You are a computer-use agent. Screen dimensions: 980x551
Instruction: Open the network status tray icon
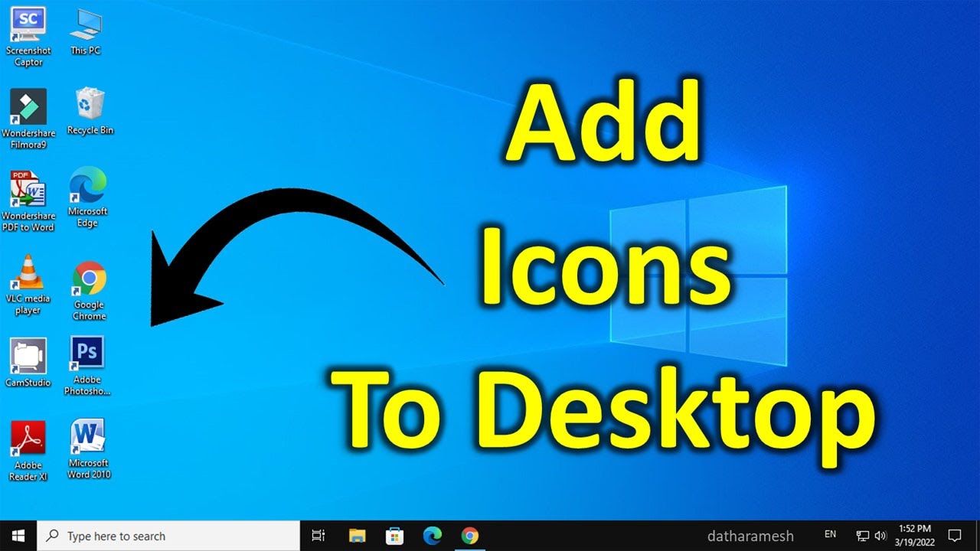[x=863, y=536]
